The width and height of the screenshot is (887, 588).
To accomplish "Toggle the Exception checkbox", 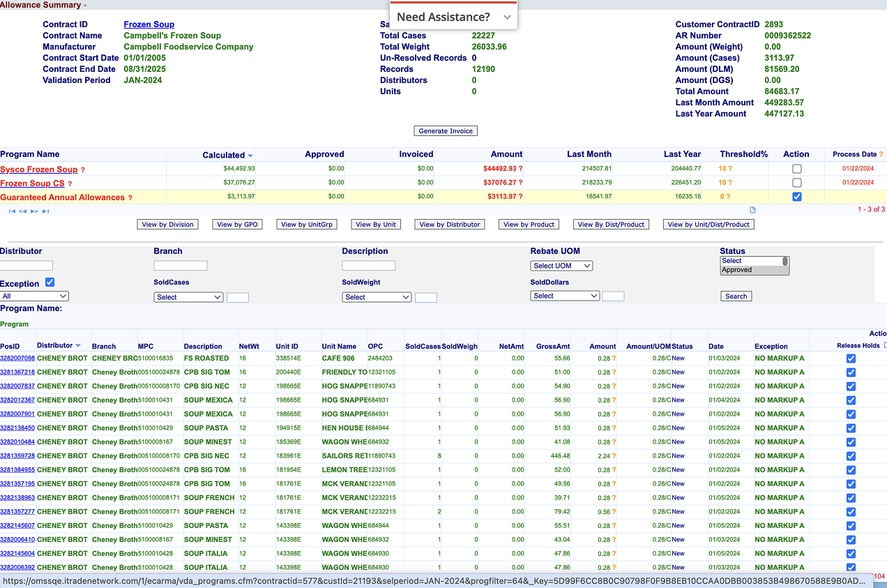I will tap(50, 282).
